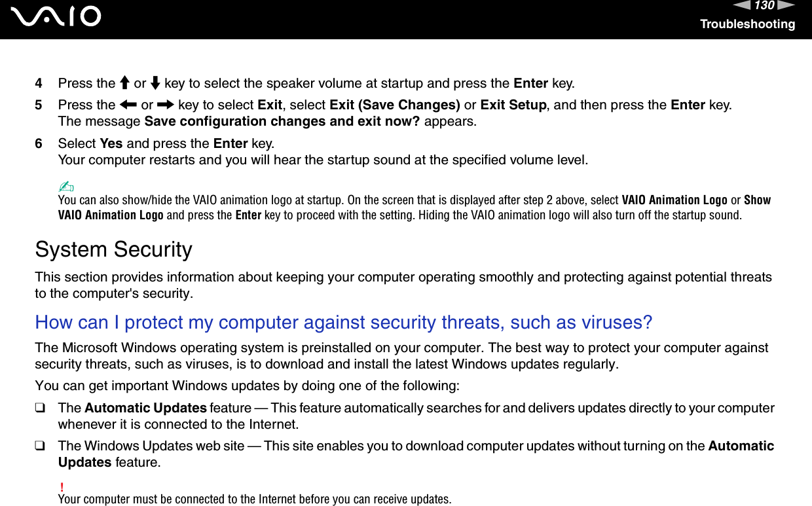Click the up arrow key symbol in step 4
812x506 pixels.
[124, 84]
